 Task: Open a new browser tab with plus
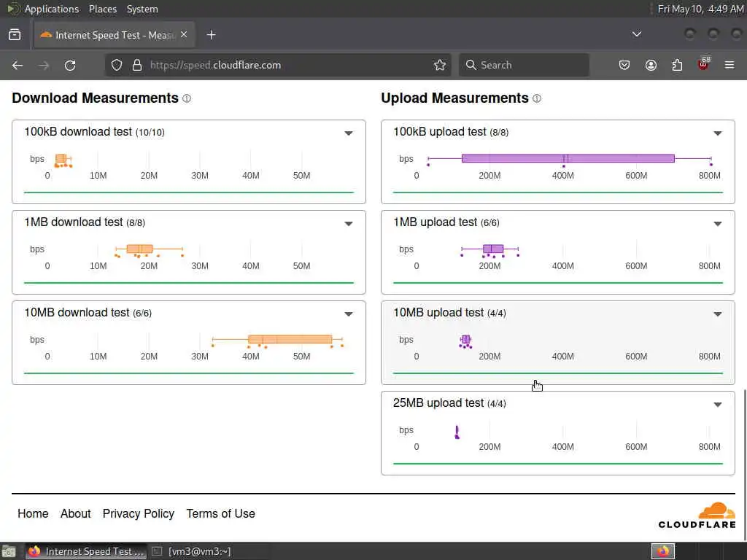211,35
